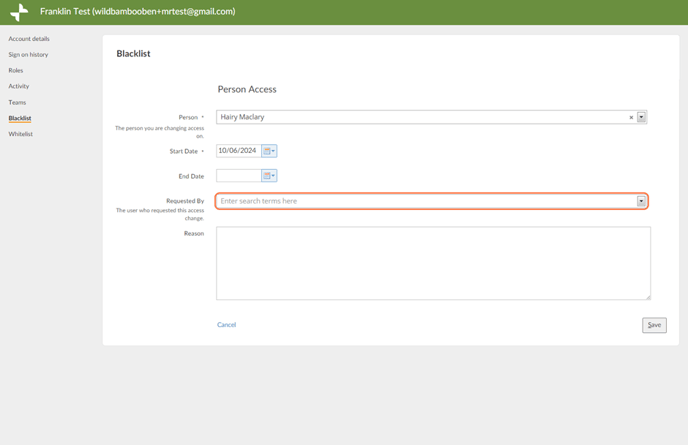Clear the selected person Hairy Maclary
This screenshot has height=445, width=688.
point(631,117)
